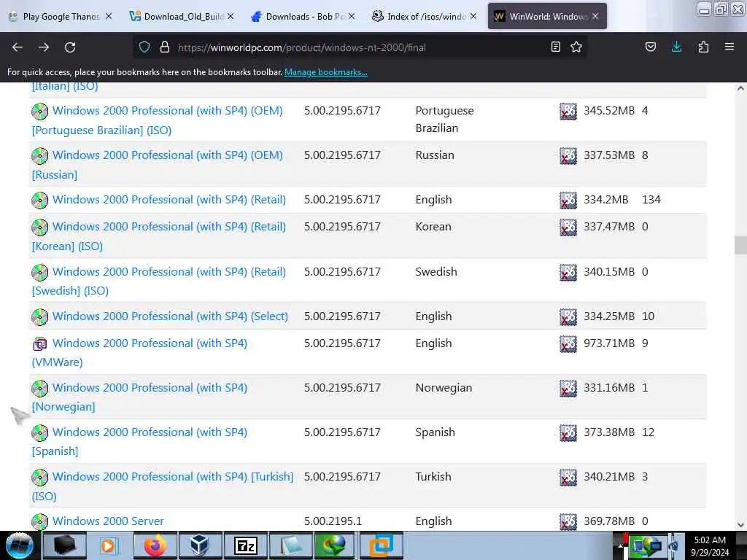Toggle reader view icon in address bar
Screen dimensions: 747x560
(555, 47)
